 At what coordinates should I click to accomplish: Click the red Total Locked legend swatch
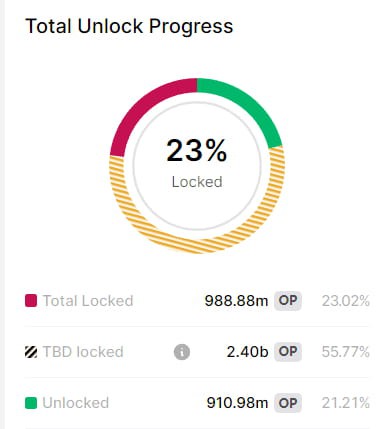31,301
